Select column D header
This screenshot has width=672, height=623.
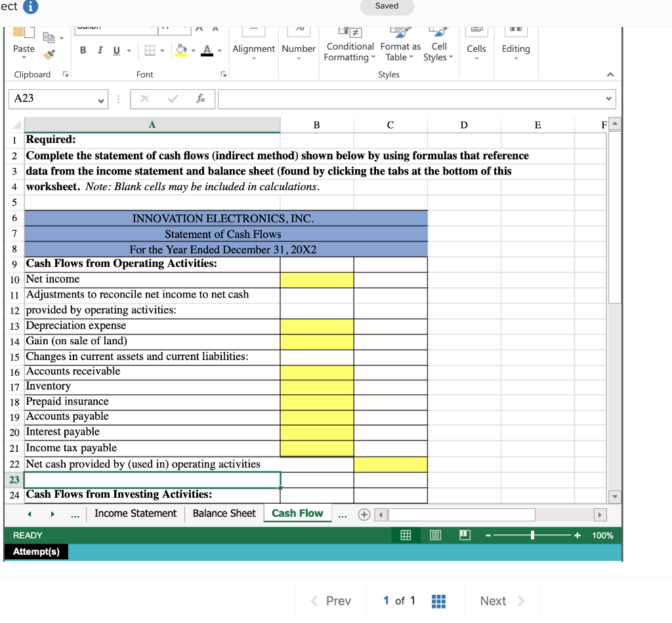[464, 125]
